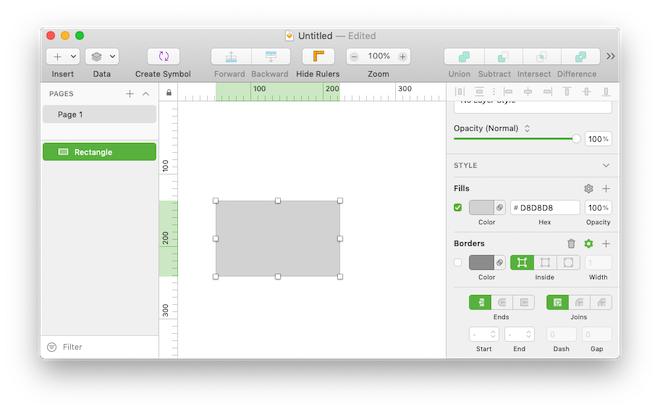Add a new page with plus icon
The height and width of the screenshot is (412, 660).
tap(129, 93)
